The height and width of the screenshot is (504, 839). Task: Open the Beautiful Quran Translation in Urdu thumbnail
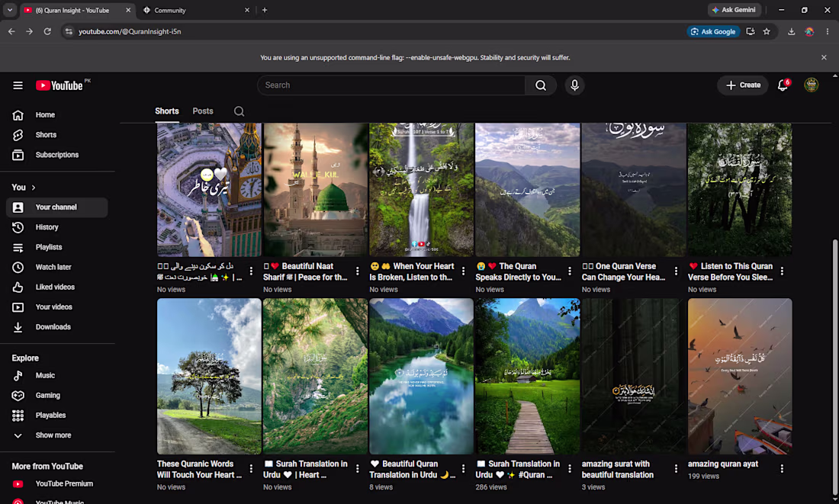[x=422, y=376]
